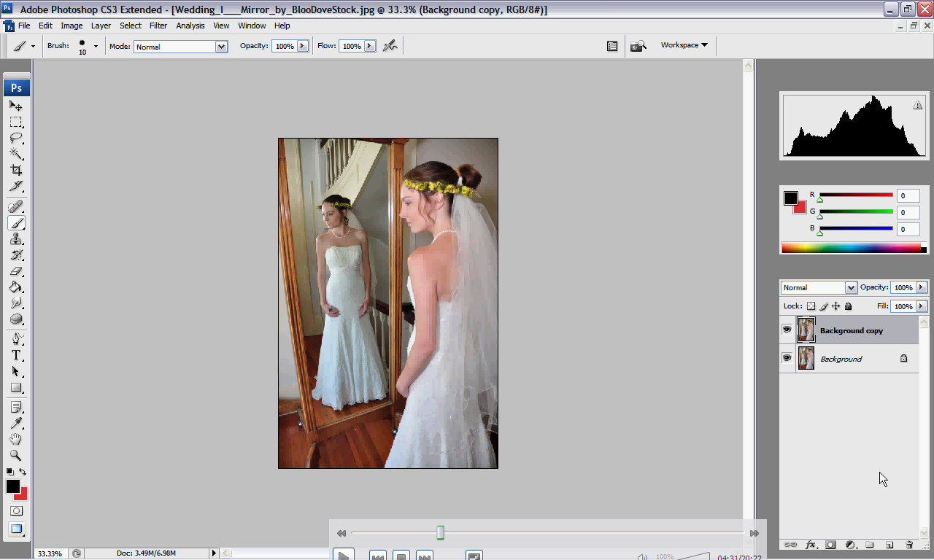Select the Healing Brush tool
This screenshot has height=560, width=934.
click(x=16, y=207)
